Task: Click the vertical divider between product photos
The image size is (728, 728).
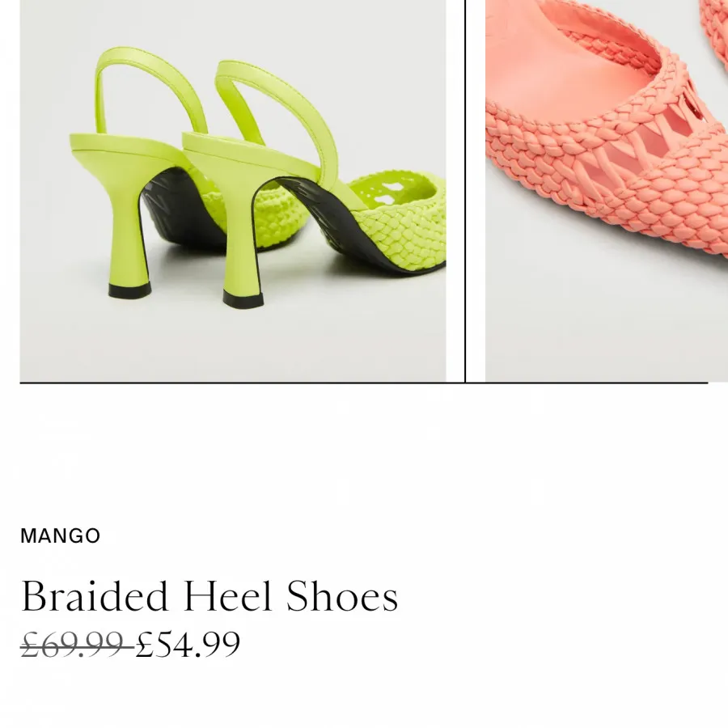Action: (465, 190)
